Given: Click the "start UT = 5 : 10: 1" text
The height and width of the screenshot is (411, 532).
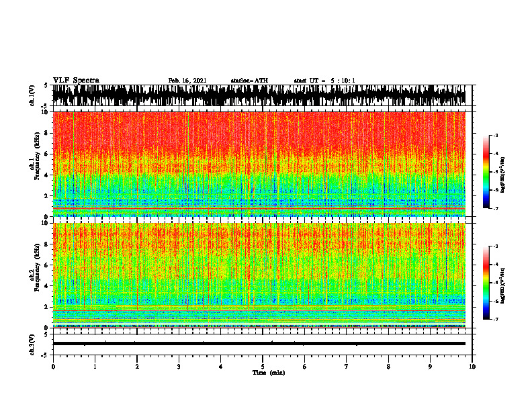Looking at the screenshot, I should (324, 81).
